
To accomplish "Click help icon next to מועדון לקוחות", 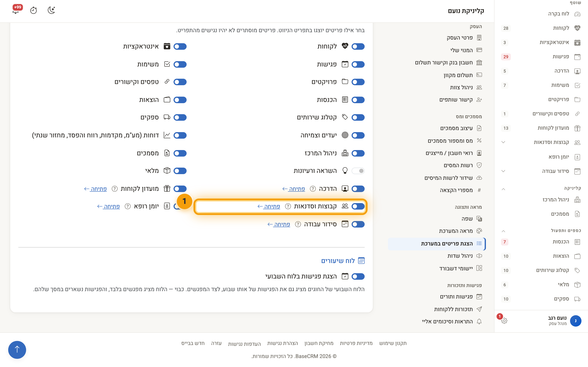I will tap(115, 189).
